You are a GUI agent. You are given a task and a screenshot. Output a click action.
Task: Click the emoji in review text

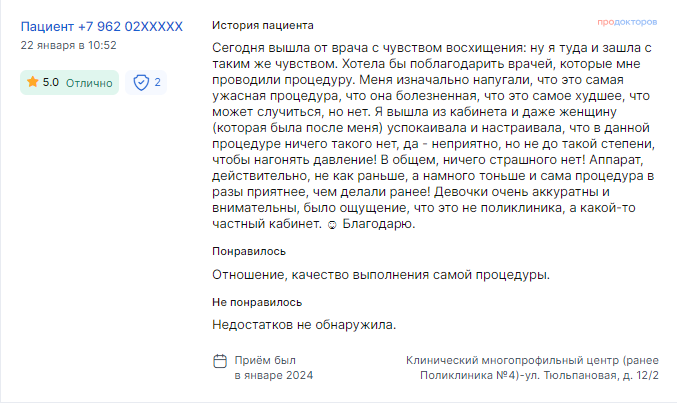332,225
